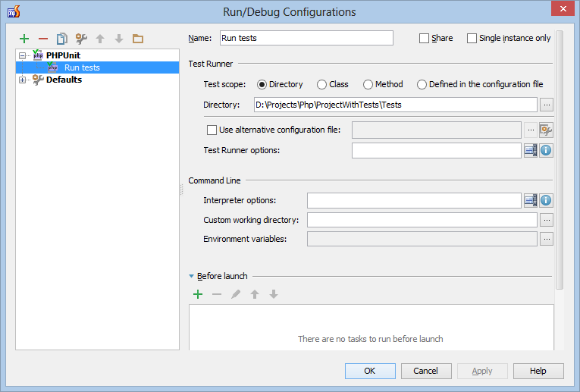The height and width of the screenshot is (392, 580).
Task: Click the Apply button
Action: click(x=482, y=371)
